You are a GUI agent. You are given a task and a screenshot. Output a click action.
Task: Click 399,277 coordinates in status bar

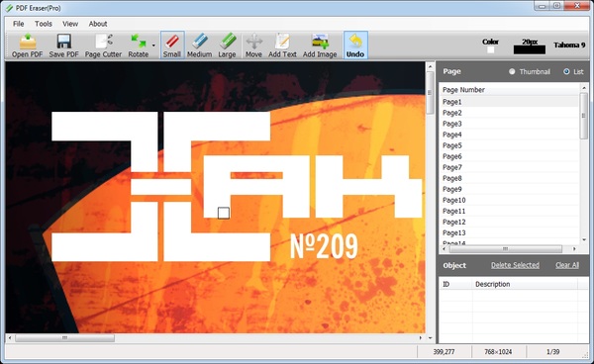(x=444, y=352)
